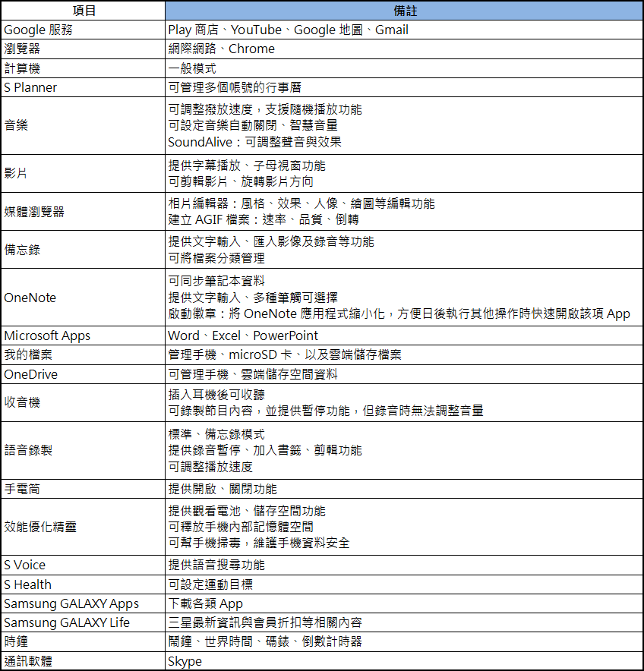The image size is (644, 671).
Task: Click the Word、Excel、PowerPoint note text
Action: 243,335
